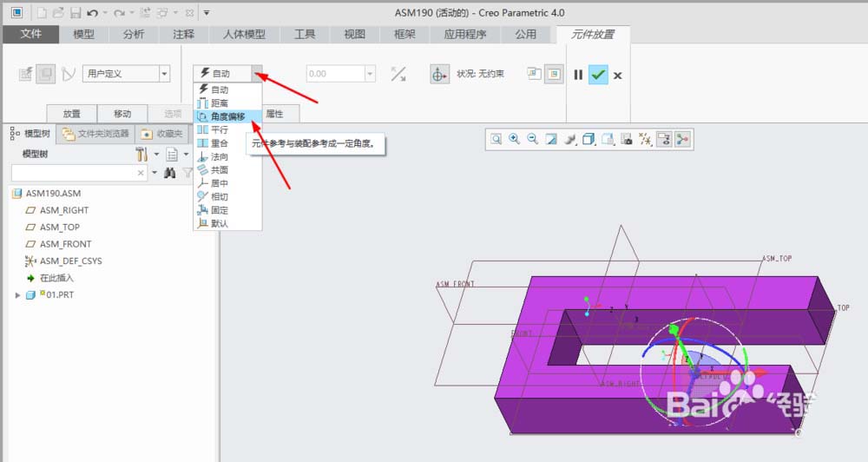Open the 放置 panel tab
Viewport: 868px width, 462px height.
(x=72, y=114)
